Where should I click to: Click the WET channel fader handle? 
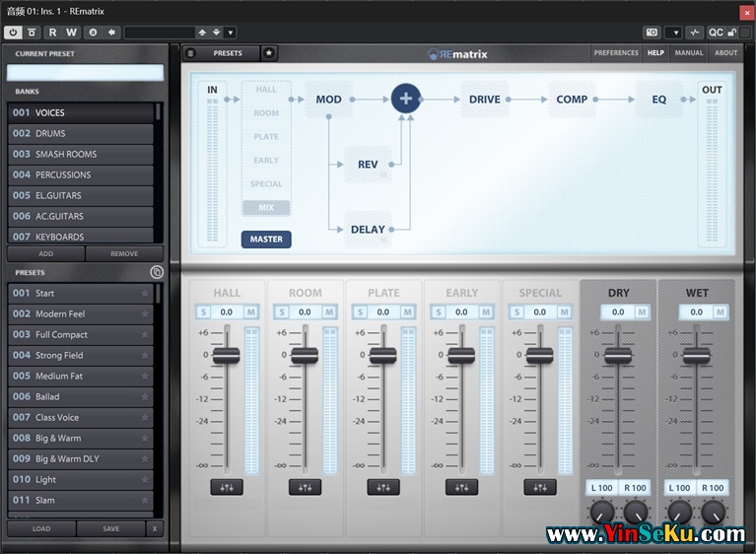[697, 356]
